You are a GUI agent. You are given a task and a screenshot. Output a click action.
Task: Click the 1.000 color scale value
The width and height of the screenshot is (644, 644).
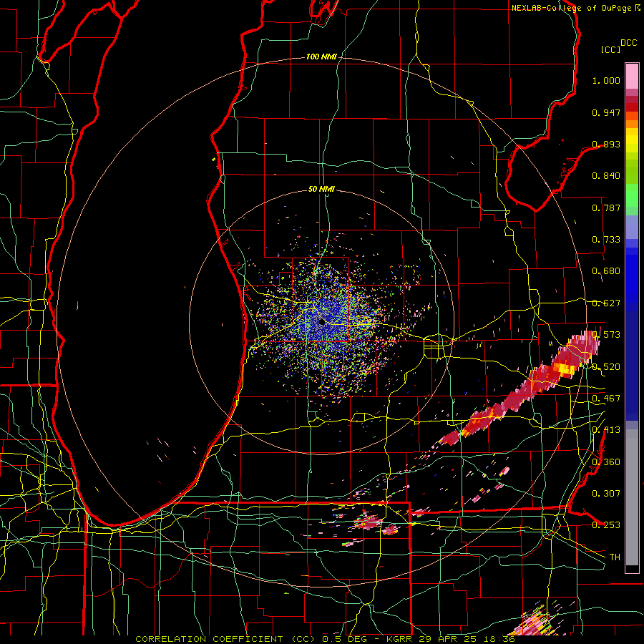[606, 80]
